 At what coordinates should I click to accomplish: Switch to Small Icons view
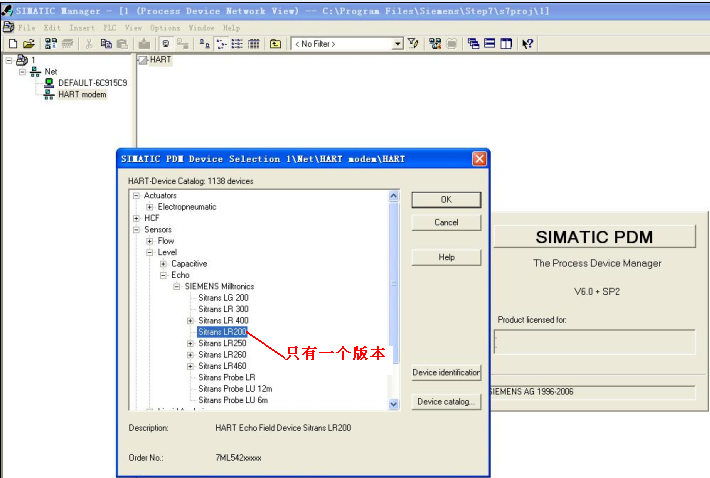click(x=221, y=43)
